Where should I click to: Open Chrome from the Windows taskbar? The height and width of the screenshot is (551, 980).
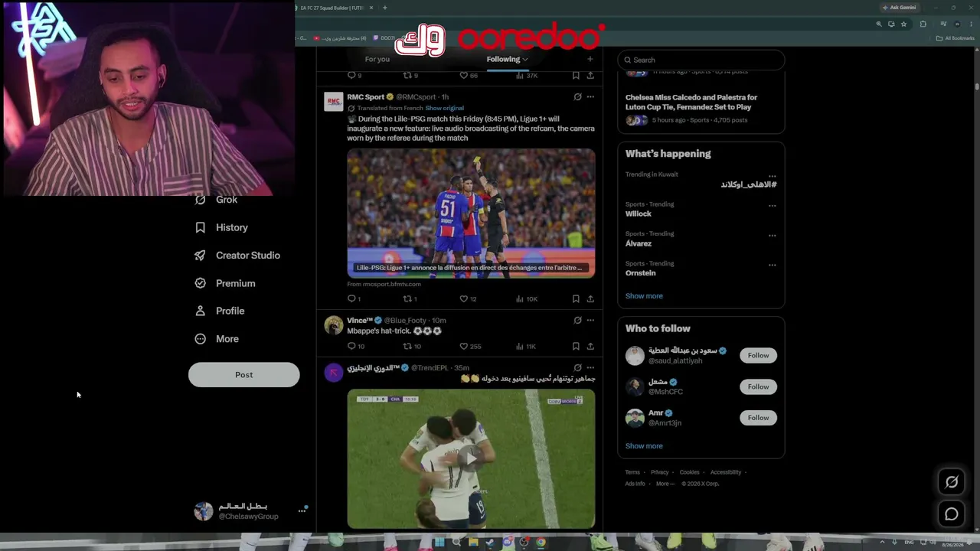pyautogui.click(x=541, y=543)
